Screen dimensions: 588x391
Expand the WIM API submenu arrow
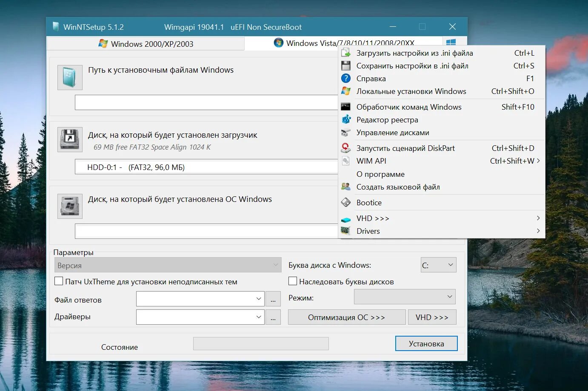[x=538, y=161]
